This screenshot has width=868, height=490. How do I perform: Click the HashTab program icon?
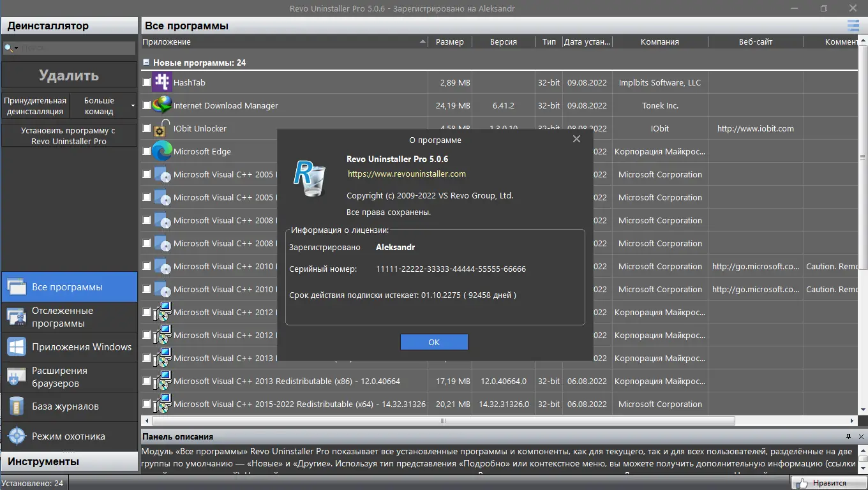(163, 82)
